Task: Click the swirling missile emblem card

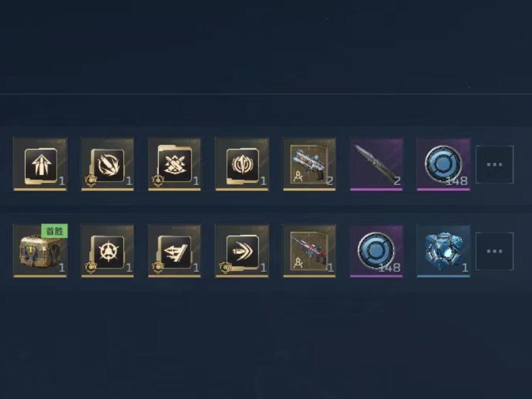Action: (x=107, y=164)
